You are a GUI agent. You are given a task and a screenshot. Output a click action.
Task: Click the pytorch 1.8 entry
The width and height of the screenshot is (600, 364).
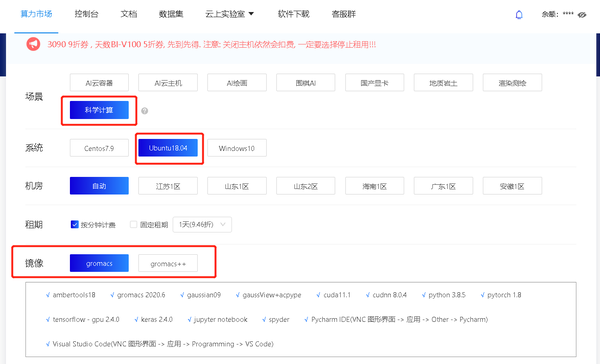tap(501, 295)
